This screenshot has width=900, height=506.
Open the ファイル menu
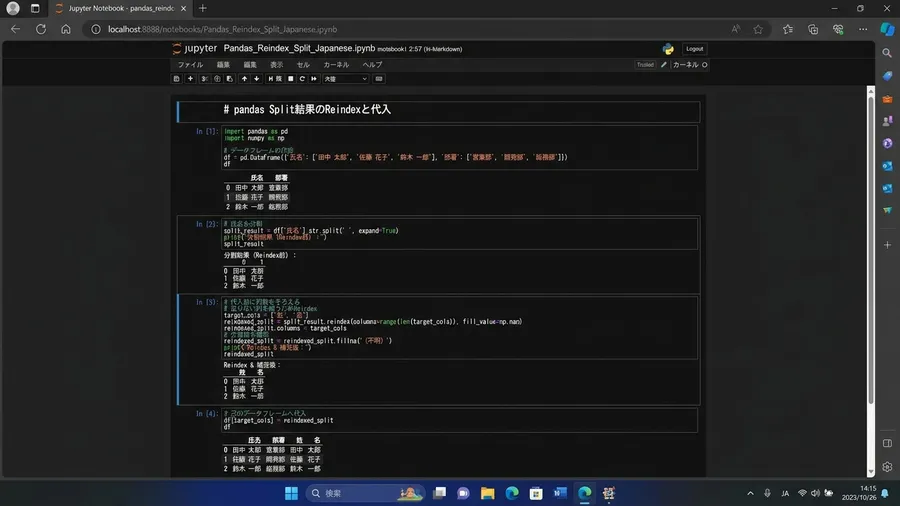(190, 65)
